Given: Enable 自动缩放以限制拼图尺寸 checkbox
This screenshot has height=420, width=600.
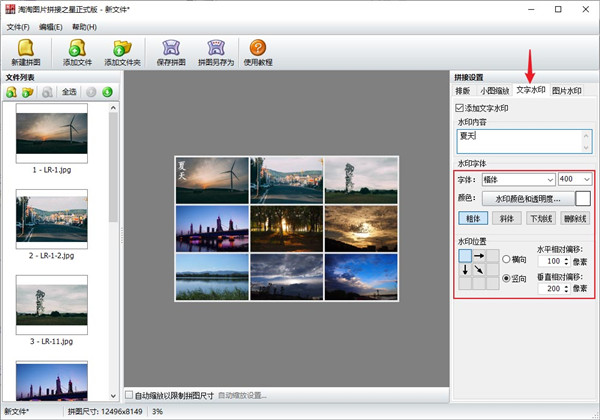Looking at the screenshot, I should pyautogui.click(x=129, y=394).
